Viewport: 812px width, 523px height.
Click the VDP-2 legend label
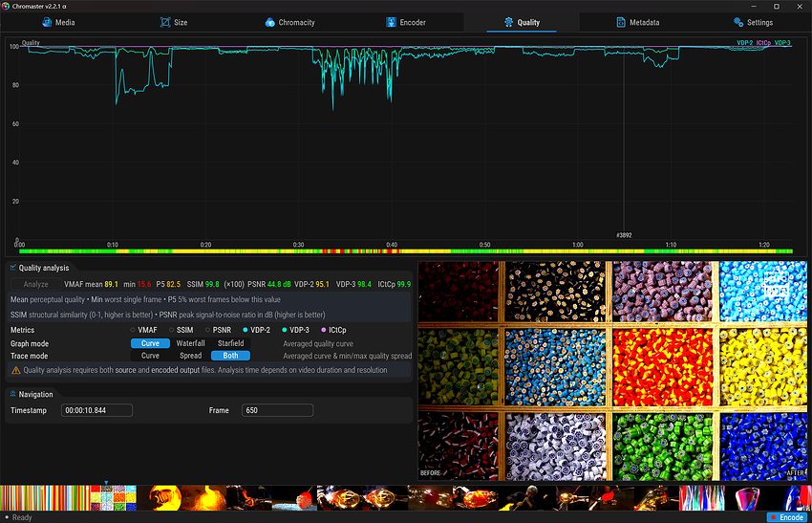[x=745, y=43]
